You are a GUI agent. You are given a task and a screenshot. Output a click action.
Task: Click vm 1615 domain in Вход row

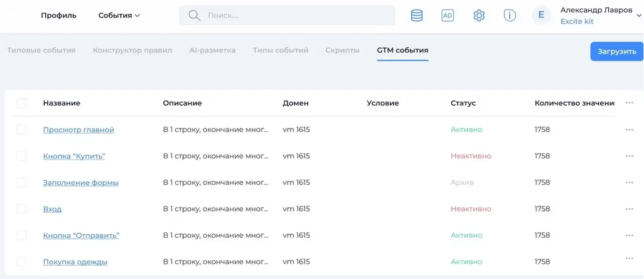296,209
